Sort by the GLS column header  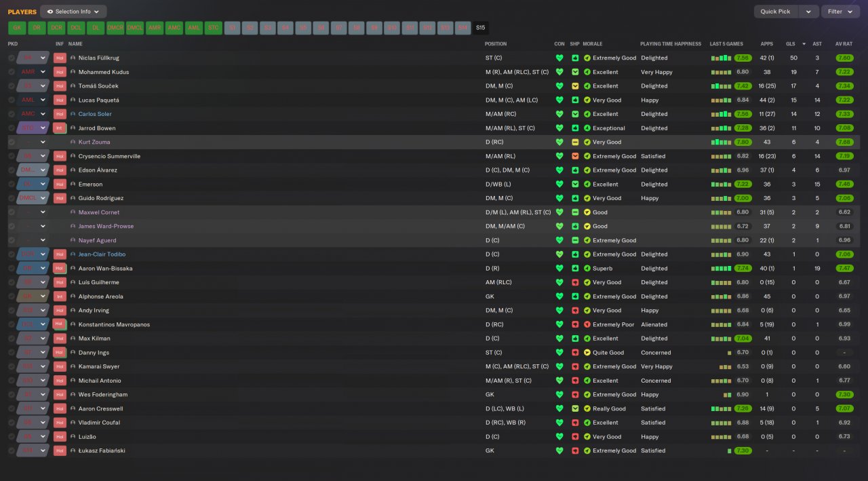(791, 44)
